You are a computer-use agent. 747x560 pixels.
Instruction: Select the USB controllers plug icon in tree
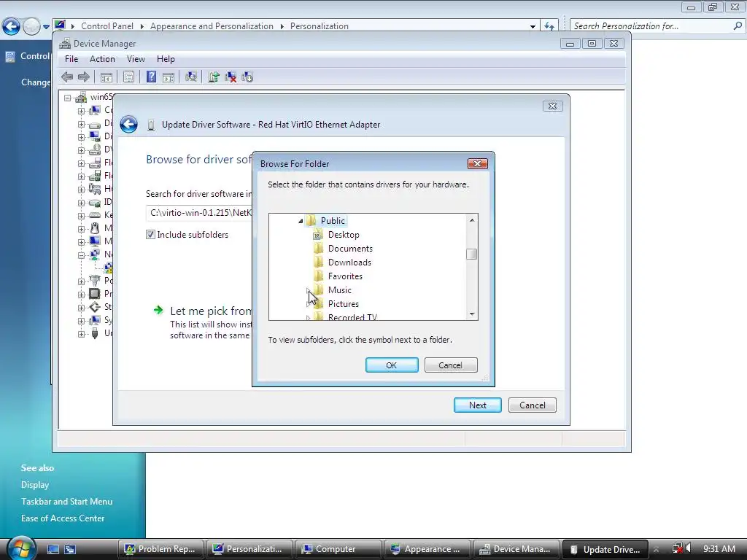(95, 333)
